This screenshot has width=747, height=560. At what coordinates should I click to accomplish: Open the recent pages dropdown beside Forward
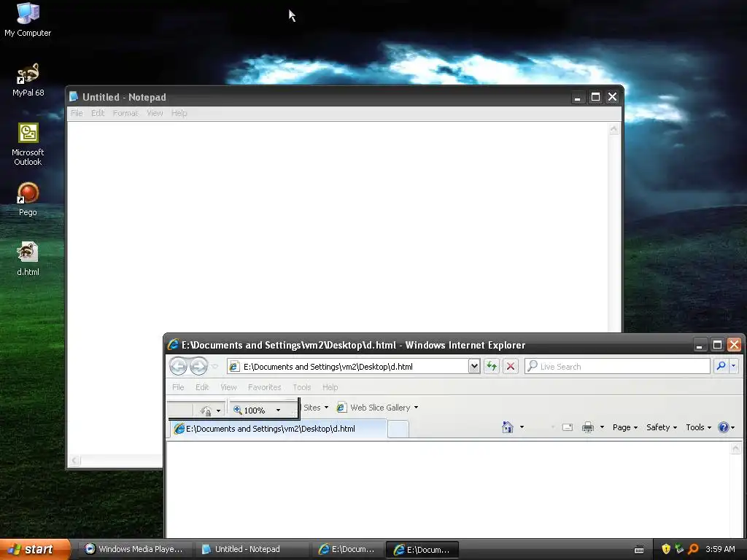pos(215,366)
